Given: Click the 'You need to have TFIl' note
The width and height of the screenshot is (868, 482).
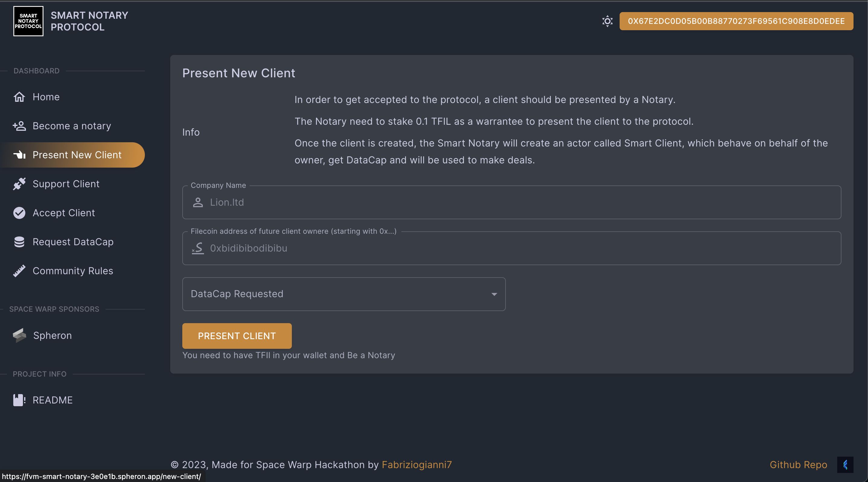Looking at the screenshot, I should click(289, 355).
